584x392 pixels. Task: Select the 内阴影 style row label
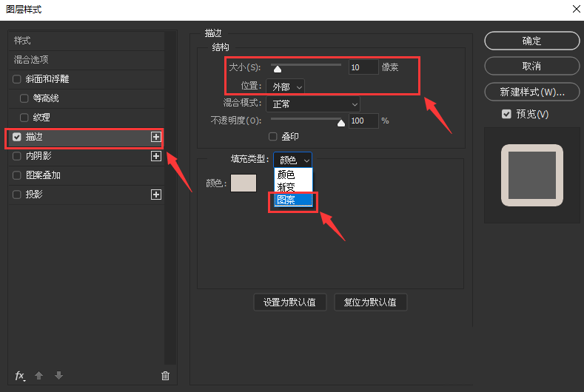click(x=38, y=156)
